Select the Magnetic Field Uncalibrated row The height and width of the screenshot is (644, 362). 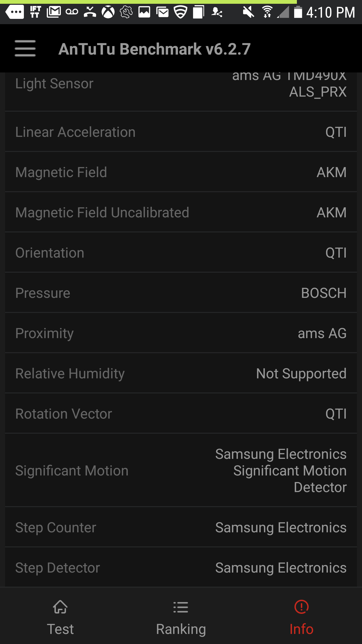click(x=181, y=212)
